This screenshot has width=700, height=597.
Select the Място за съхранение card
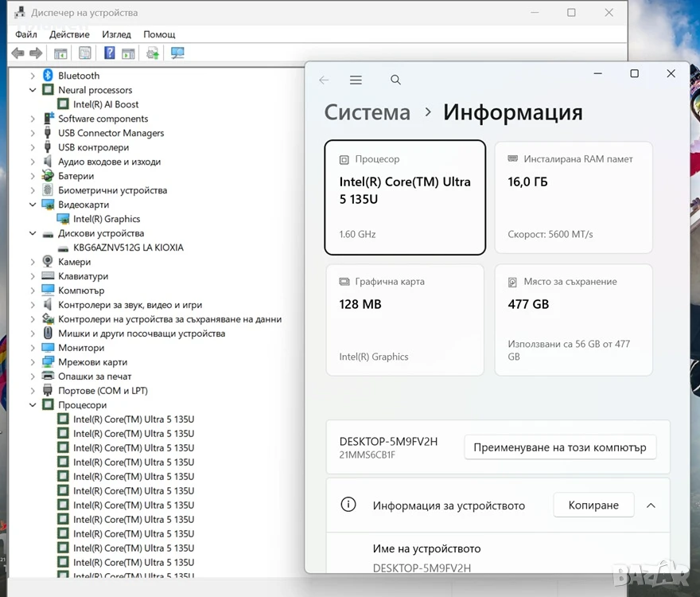[x=574, y=320]
